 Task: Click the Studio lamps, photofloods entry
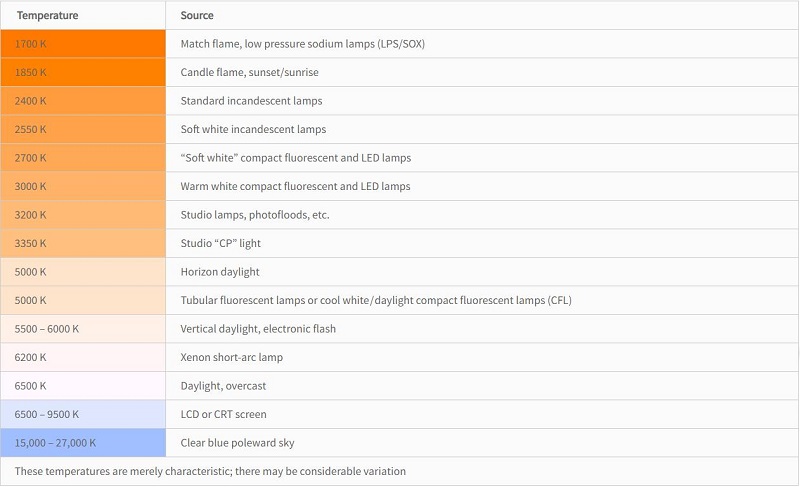[255, 215]
